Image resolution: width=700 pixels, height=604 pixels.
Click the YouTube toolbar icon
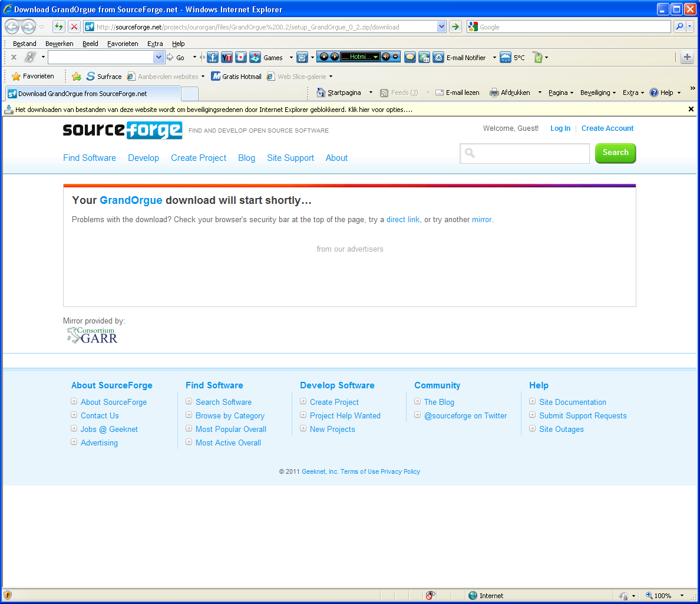pos(227,57)
